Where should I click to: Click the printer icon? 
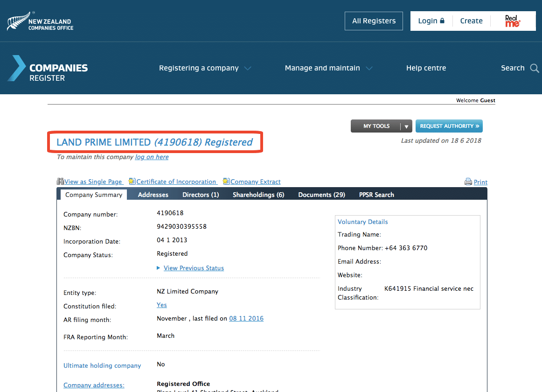468,182
